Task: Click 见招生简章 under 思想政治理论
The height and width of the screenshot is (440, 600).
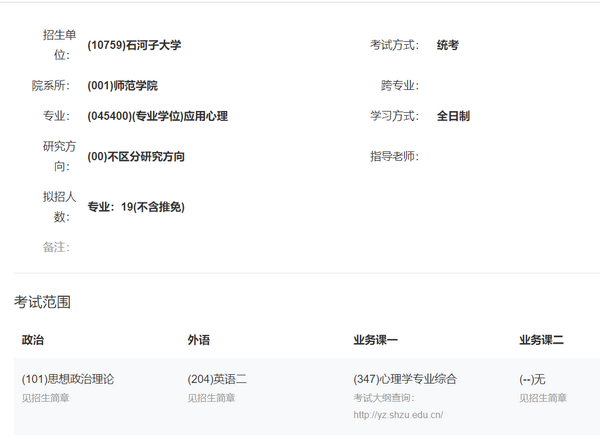Action: click(x=45, y=398)
